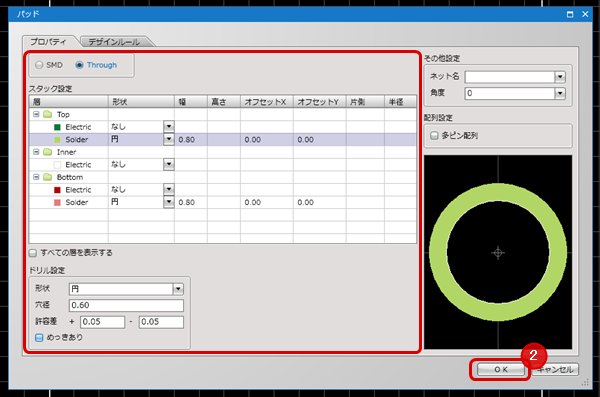
Task: Click Top Solder width value 0.80
Action: 187,140
